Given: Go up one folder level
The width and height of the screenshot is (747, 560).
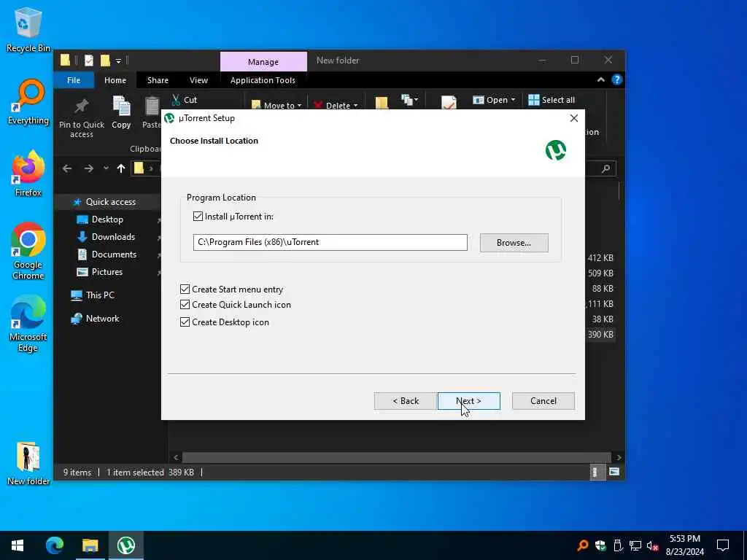Looking at the screenshot, I should pos(121,168).
